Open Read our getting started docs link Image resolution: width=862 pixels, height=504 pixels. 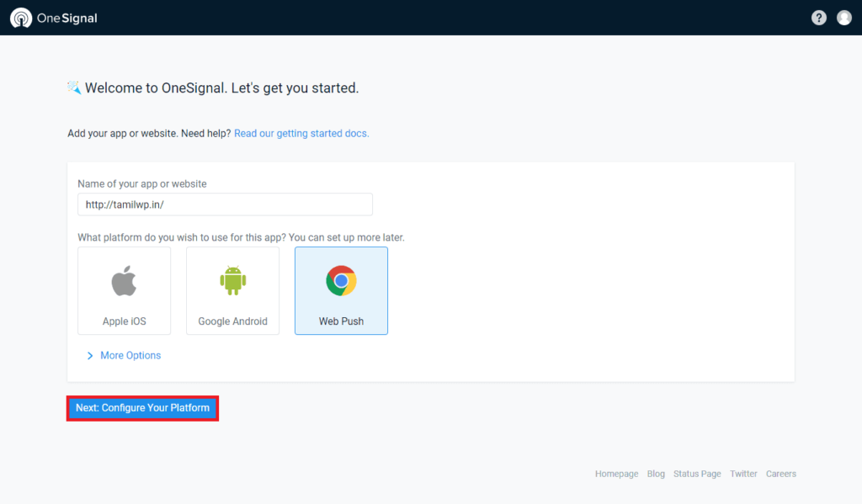pyautogui.click(x=301, y=134)
